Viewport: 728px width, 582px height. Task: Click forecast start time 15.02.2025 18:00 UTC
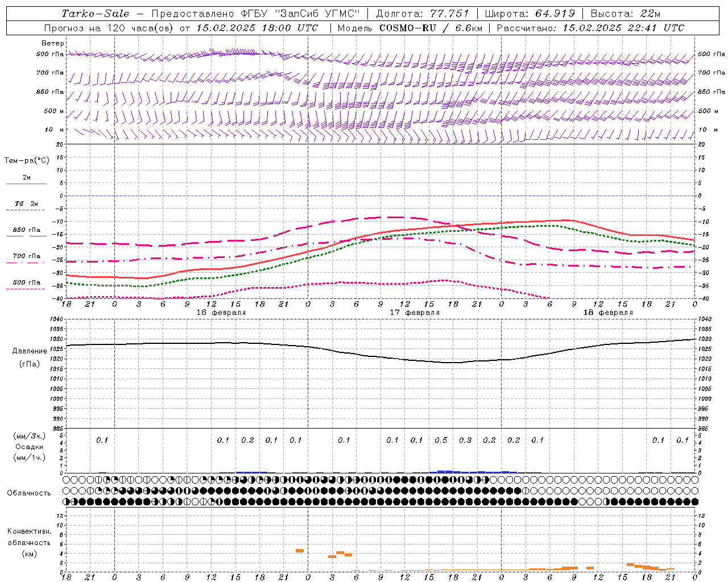[258, 28]
